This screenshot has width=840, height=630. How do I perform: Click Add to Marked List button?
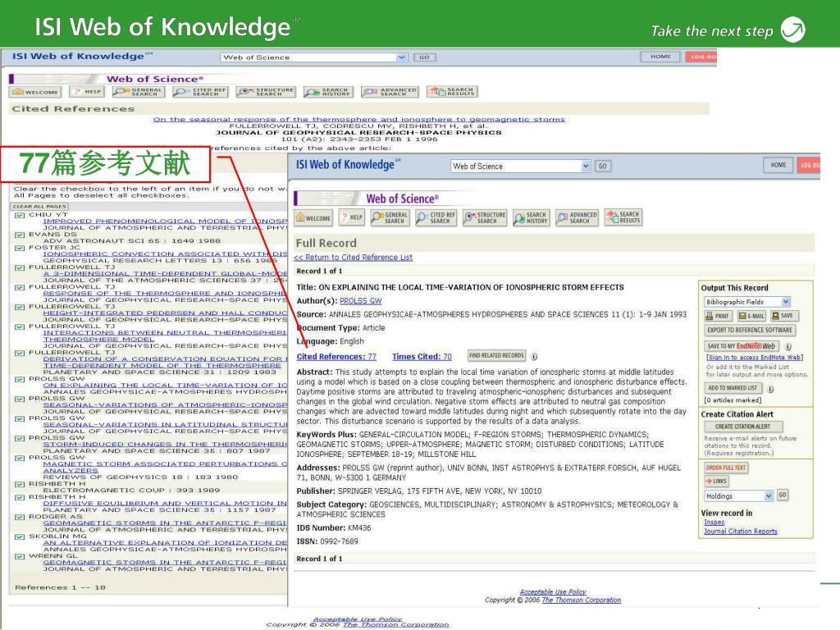click(x=733, y=388)
